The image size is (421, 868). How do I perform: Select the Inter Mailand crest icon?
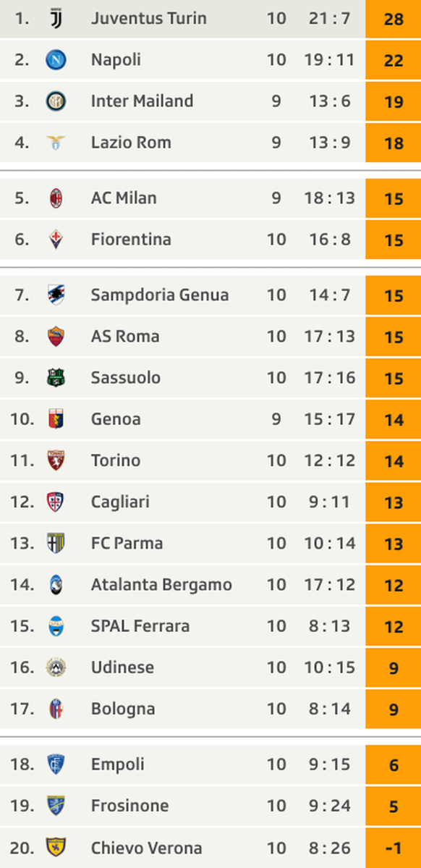pyautogui.click(x=56, y=101)
